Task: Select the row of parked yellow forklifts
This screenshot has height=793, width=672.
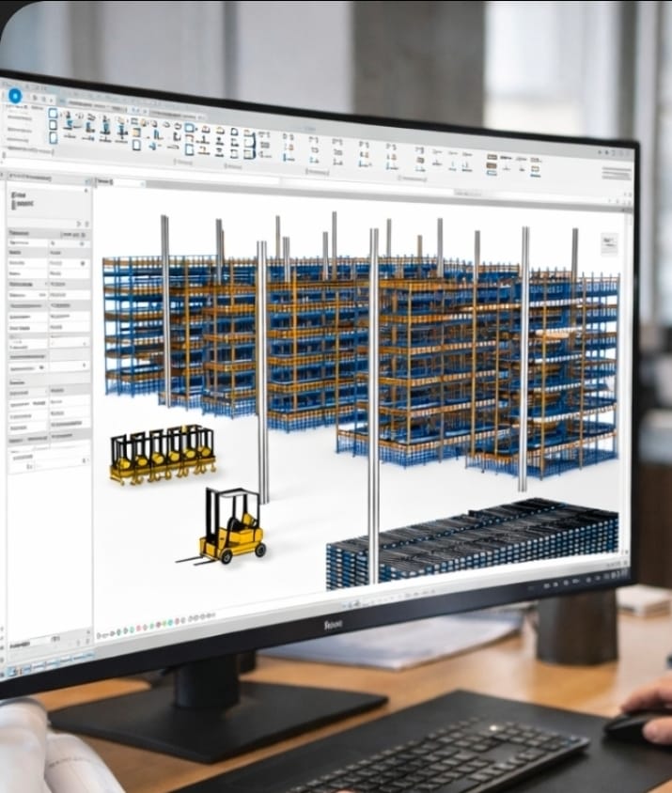Action: (163, 453)
